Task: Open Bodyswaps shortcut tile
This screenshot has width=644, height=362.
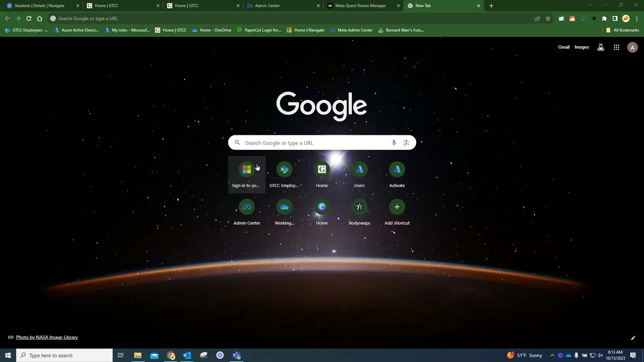Action: pyautogui.click(x=359, y=212)
